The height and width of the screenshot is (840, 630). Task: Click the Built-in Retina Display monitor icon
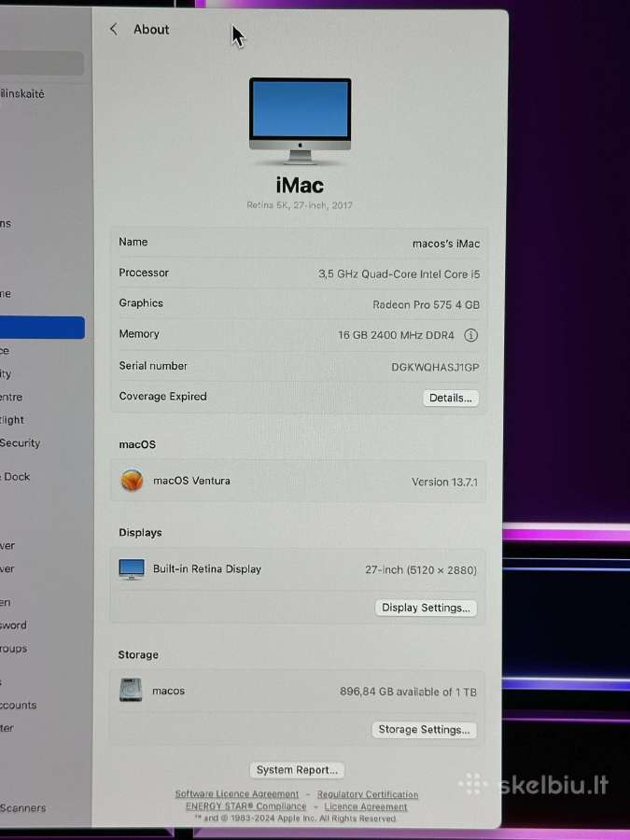132,569
